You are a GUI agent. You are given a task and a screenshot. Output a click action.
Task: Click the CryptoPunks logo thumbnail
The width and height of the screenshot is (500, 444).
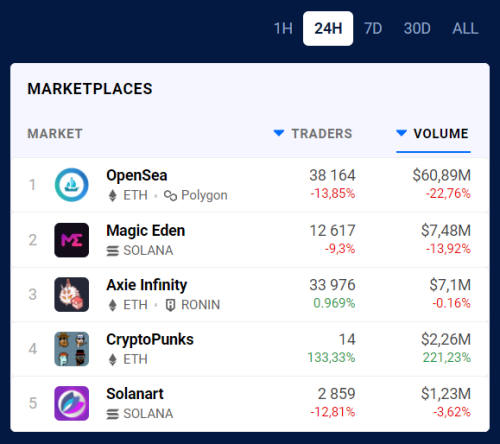pyautogui.click(x=72, y=349)
